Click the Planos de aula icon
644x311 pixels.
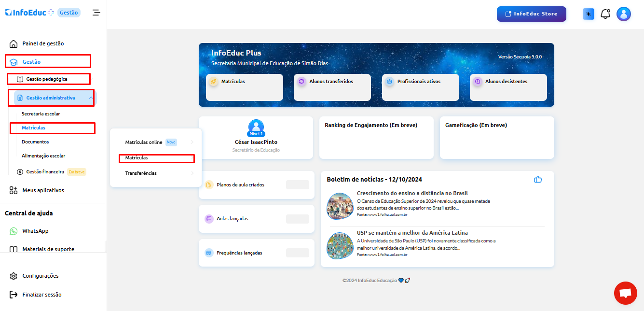pyautogui.click(x=209, y=185)
